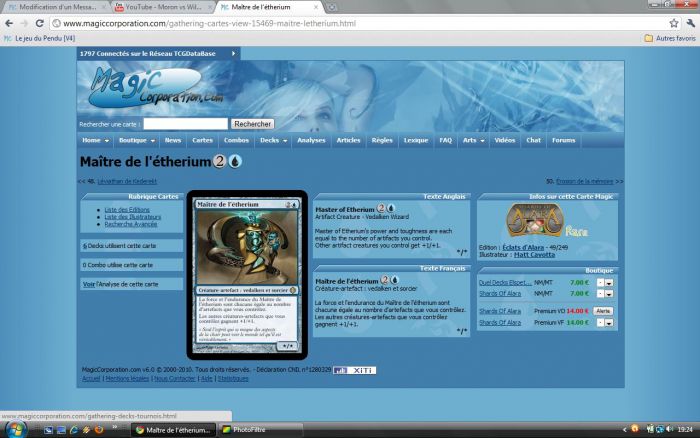The height and width of the screenshot is (438, 700).
Task: Open a new browser tab
Action: (332, 7)
